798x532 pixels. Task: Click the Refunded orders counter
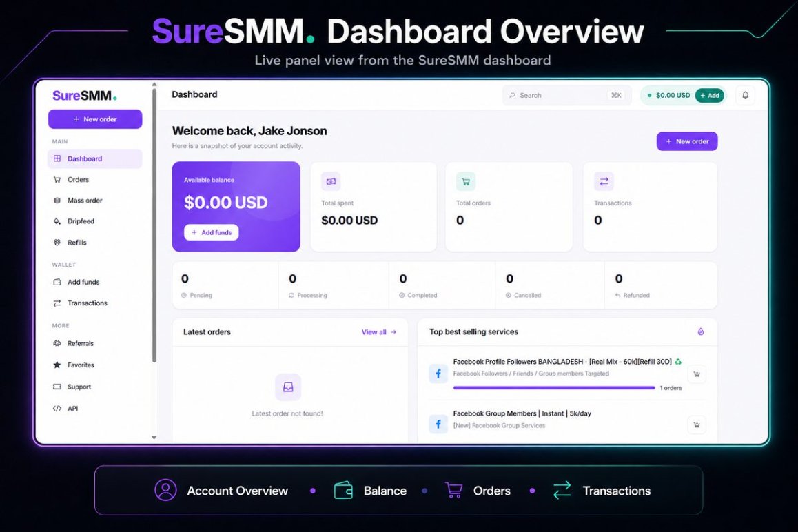point(661,285)
